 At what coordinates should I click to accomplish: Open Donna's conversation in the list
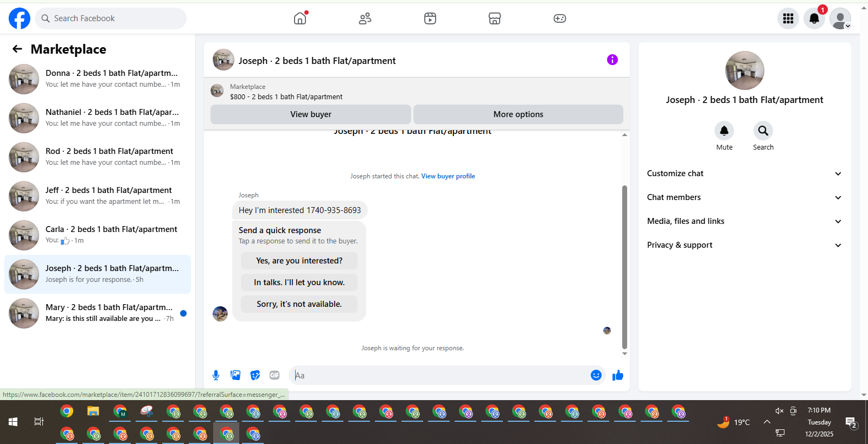(x=98, y=79)
